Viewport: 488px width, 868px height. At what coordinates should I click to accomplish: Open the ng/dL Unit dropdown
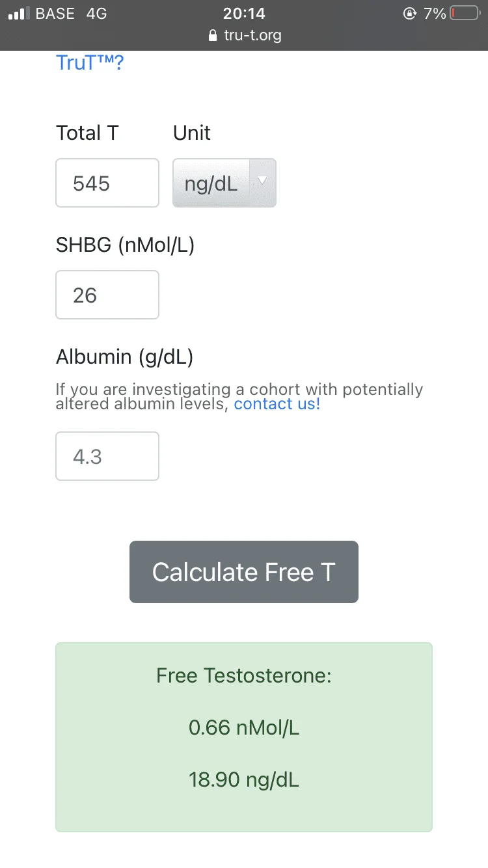click(224, 183)
